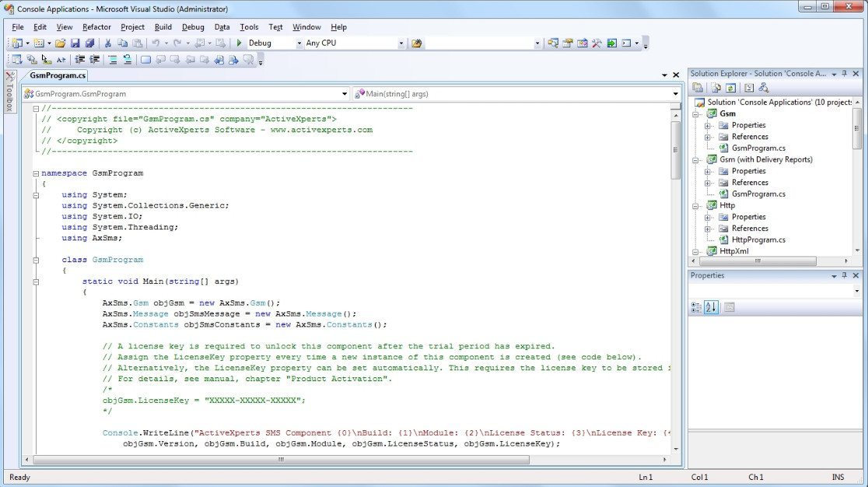Toggle Show All Files in Solution Explorer
This screenshot has height=487, width=868.
716,87
